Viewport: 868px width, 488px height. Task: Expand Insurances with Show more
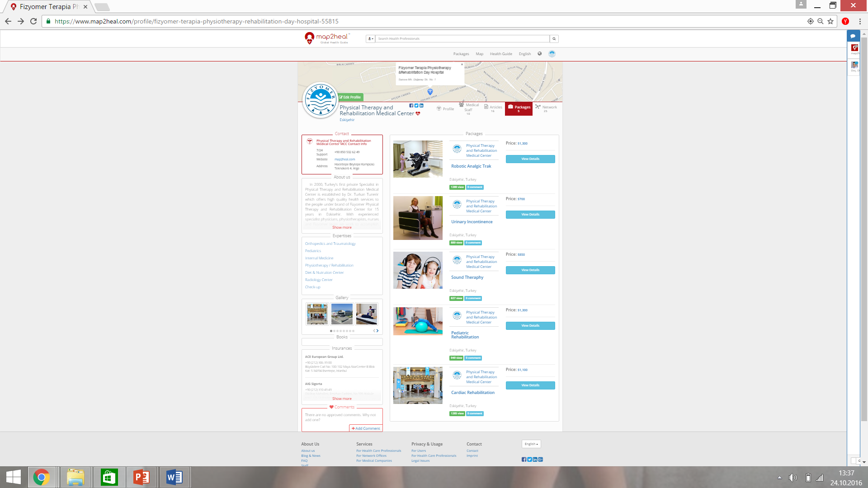(342, 399)
